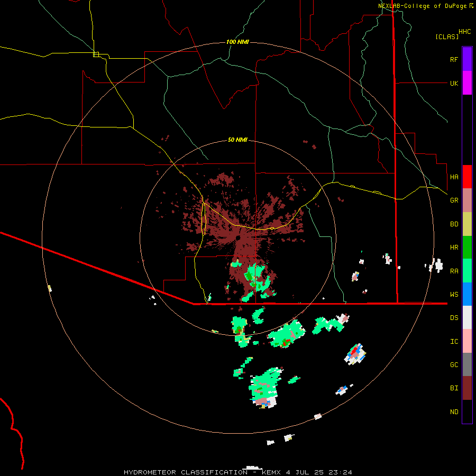Click the UK magenta legend swatch
The width and height of the screenshot is (476, 476).
[467, 83]
